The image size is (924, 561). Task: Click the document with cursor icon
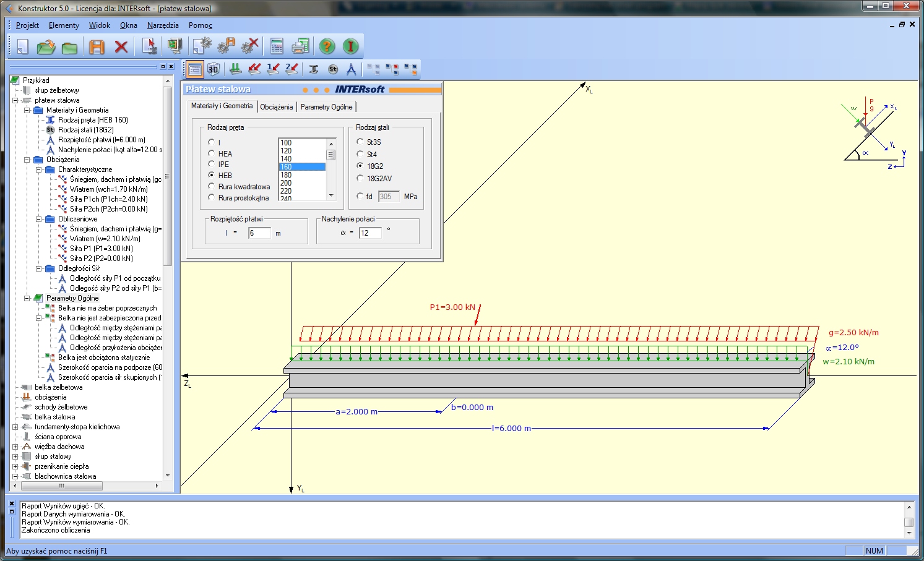pyautogui.click(x=149, y=46)
